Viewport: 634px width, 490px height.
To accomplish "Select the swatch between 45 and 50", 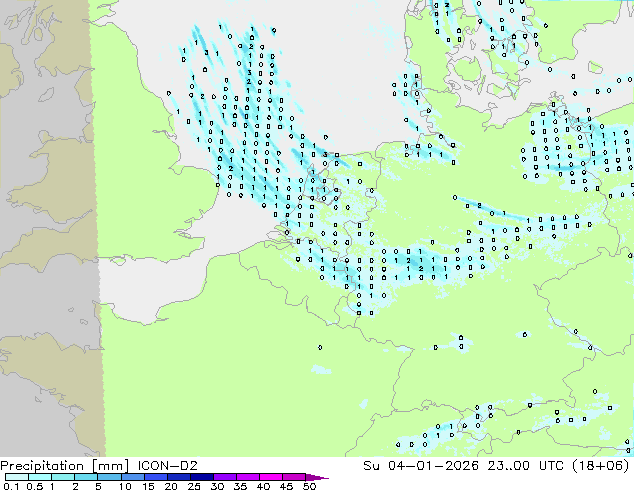I will pos(294,477).
